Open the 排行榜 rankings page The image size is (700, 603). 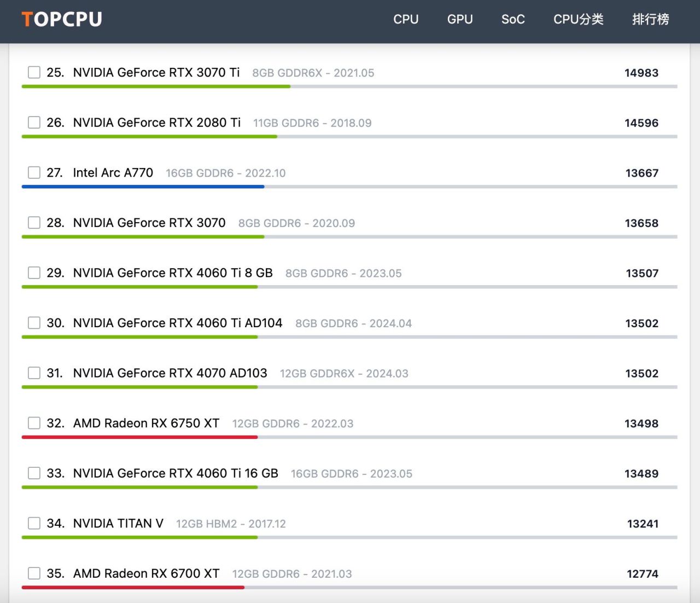tap(650, 20)
